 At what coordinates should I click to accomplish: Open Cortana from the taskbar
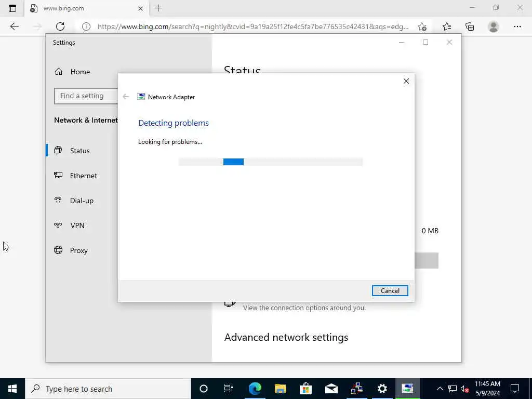click(x=203, y=389)
